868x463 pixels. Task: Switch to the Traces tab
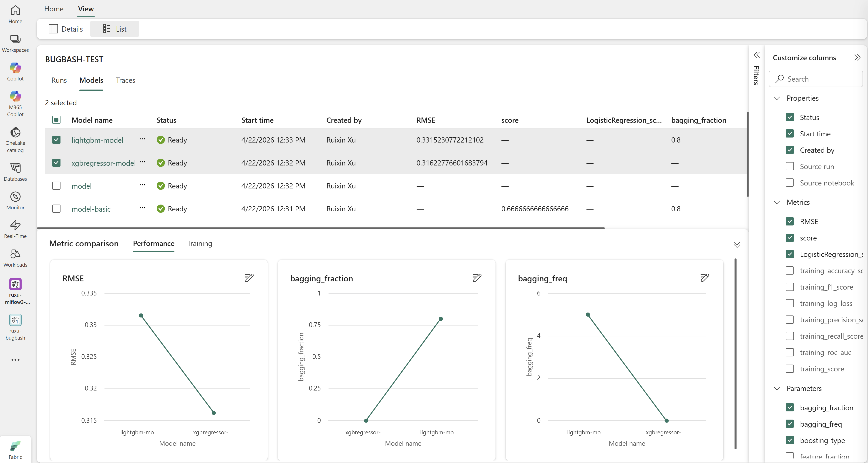click(x=125, y=80)
